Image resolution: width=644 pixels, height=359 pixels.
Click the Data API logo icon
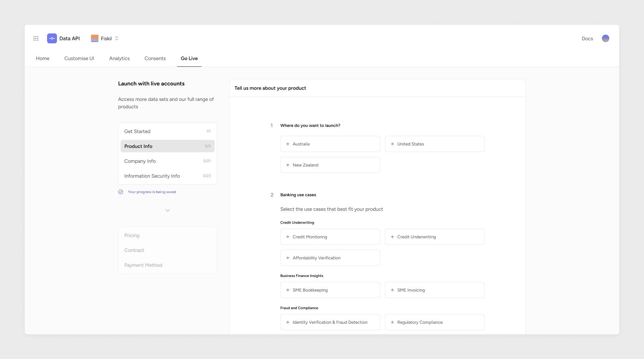coord(52,38)
